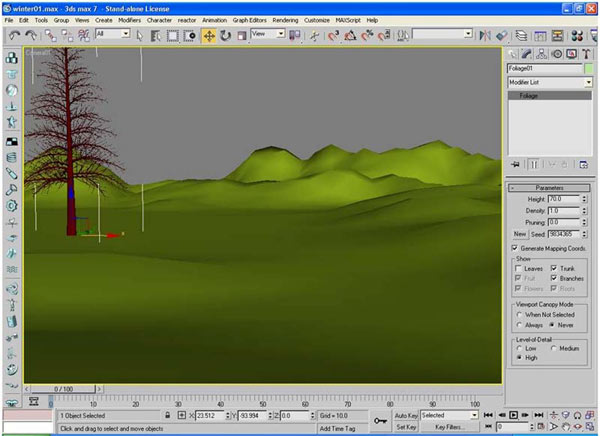This screenshot has height=436, width=600.
Task: Set Level-of-Detail to Low
Action: coord(519,348)
